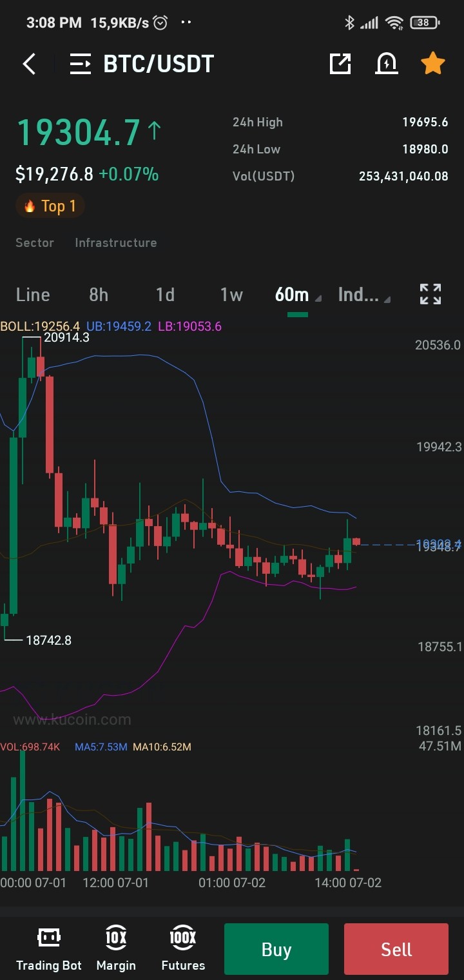Image resolution: width=464 pixels, height=980 pixels.
Task: Share the BTC/USDT chart
Action: [x=340, y=63]
